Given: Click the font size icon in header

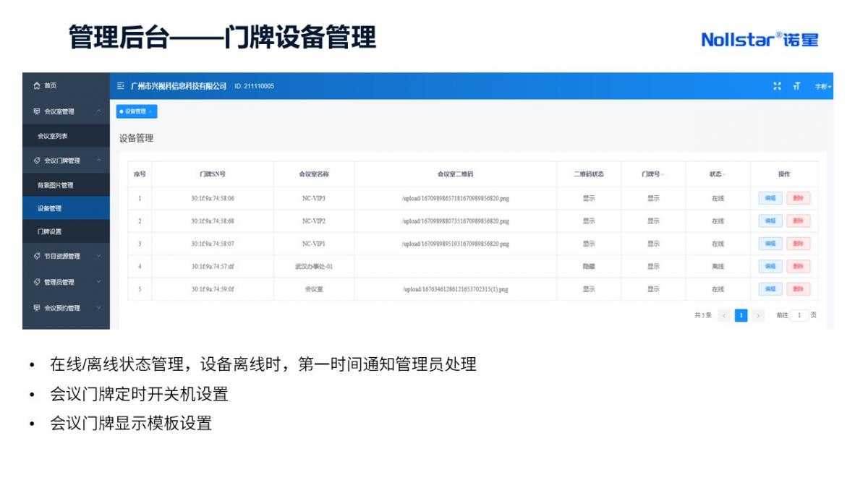Looking at the screenshot, I should pyautogui.click(x=796, y=86).
